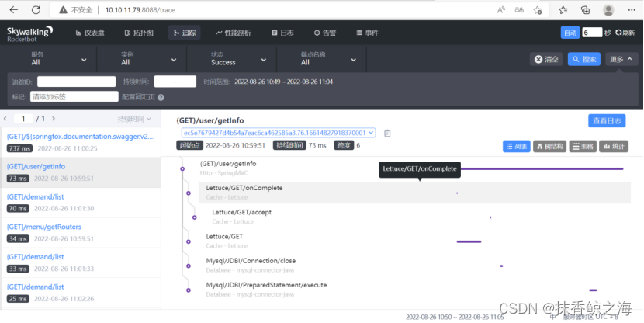Toggle the 自动 auto refresh button
Screen dimensions: 644x323
pyautogui.click(x=570, y=33)
